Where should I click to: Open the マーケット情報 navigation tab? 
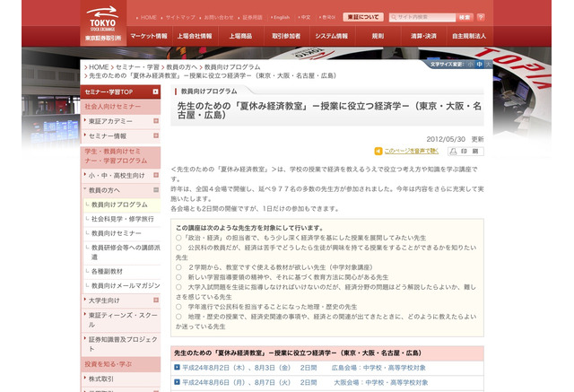(148, 36)
